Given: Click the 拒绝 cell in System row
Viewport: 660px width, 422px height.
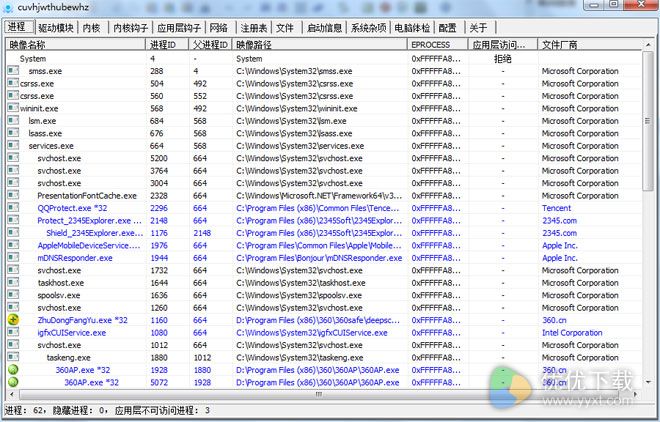Looking at the screenshot, I should point(503,58).
